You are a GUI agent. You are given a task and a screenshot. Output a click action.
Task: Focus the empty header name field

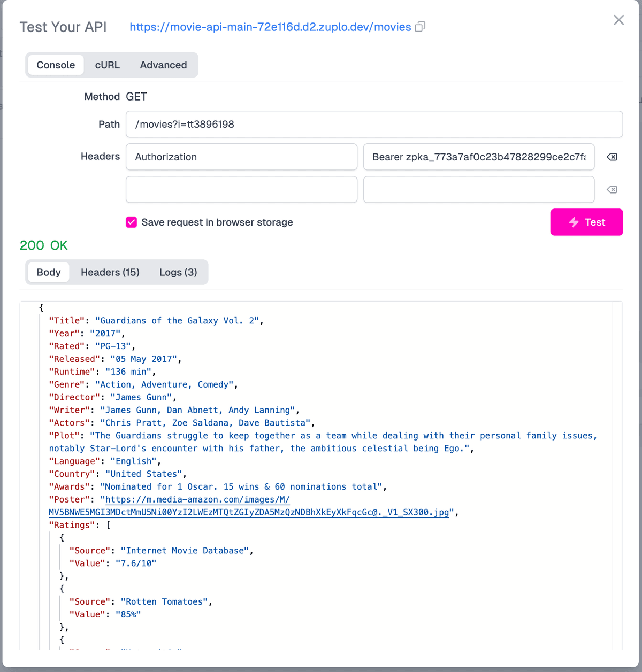pos(241,189)
